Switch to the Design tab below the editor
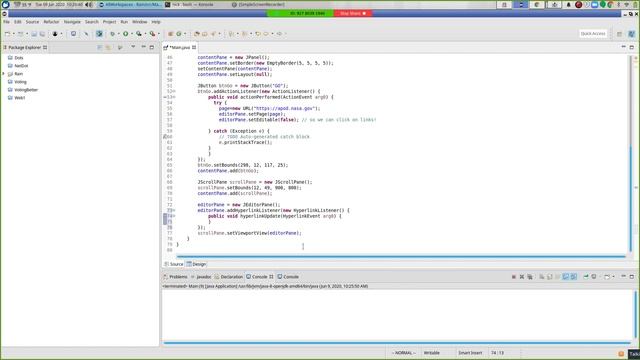The width and height of the screenshot is (640, 360). pos(196,264)
